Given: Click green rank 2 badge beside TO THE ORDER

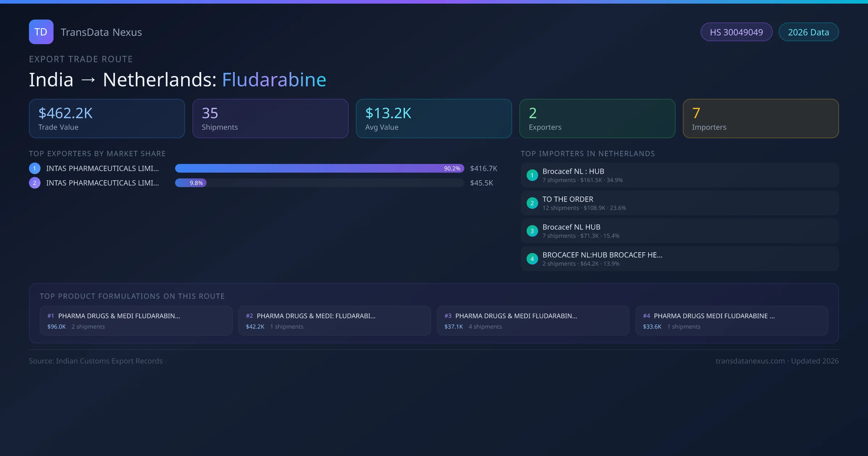Looking at the screenshot, I should (x=532, y=203).
